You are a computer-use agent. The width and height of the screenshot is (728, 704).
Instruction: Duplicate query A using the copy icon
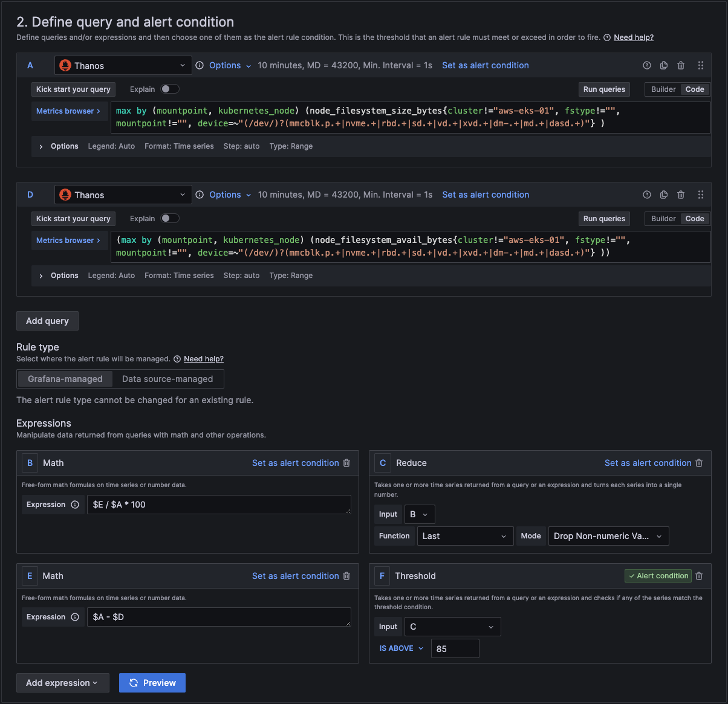(x=663, y=65)
